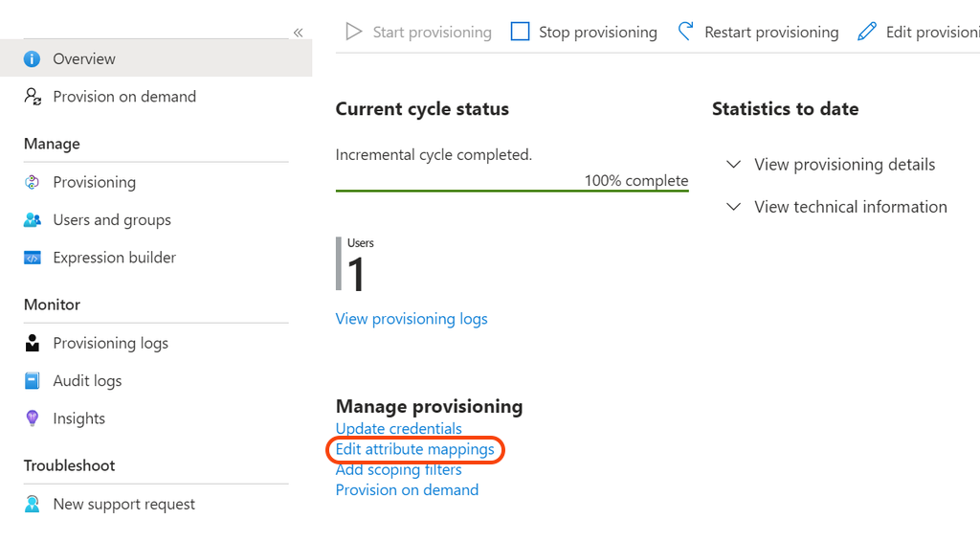Click the Statistics to date heading
980x542 pixels.
[x=785, y=109]
